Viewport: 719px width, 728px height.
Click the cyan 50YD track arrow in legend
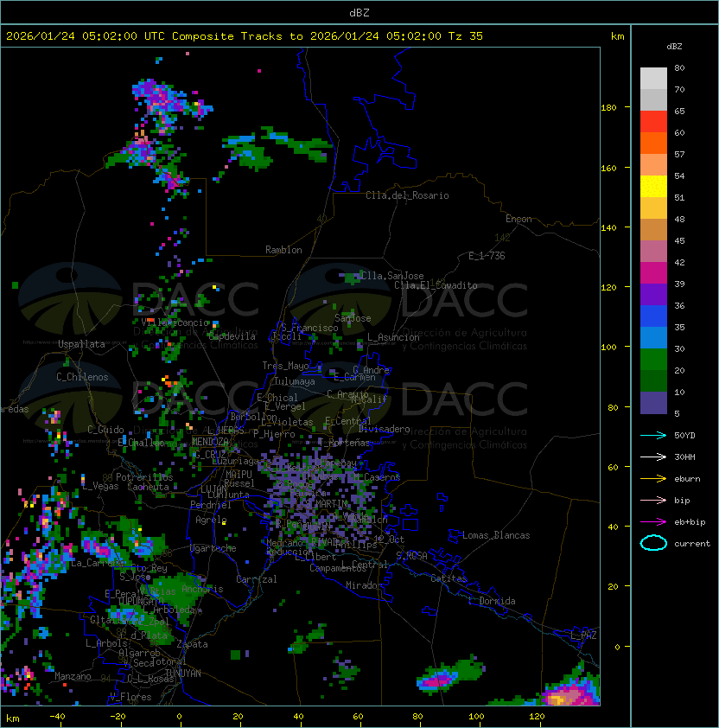pos(653,436)
